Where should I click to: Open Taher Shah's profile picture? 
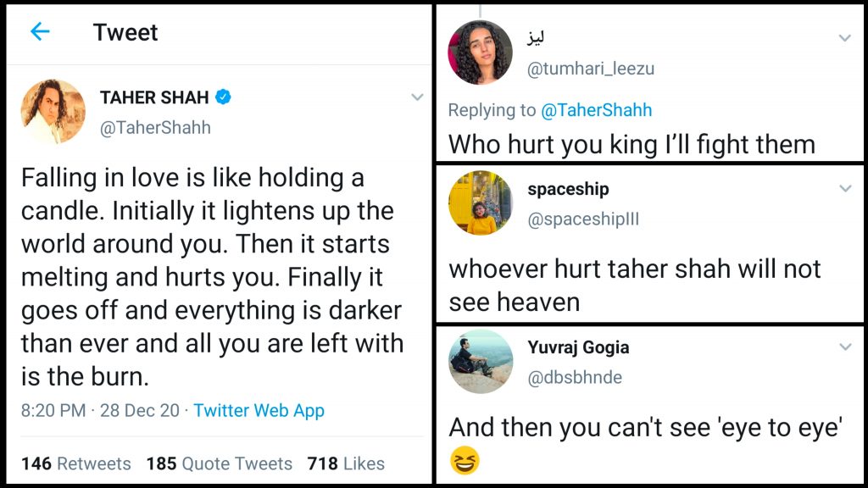pyautogui.click(x=53, y=112)
